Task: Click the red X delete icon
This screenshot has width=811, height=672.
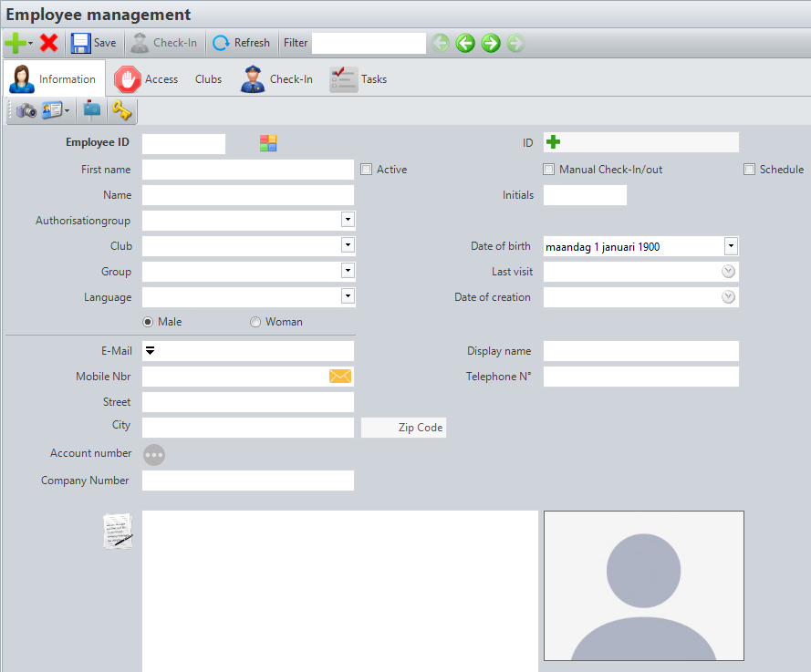Action: pyautogui.click(x=49, y=43)
